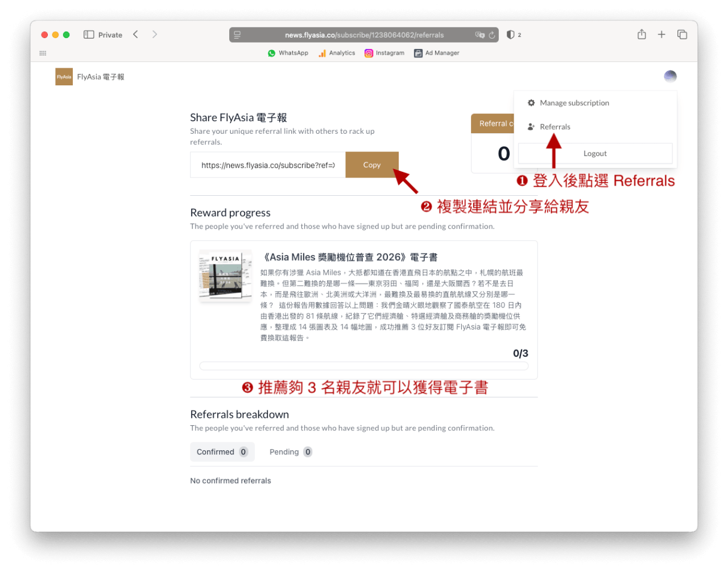
Task: Click the "FlyAsia 電子報" header site name
Action: (x=101, y=77)
